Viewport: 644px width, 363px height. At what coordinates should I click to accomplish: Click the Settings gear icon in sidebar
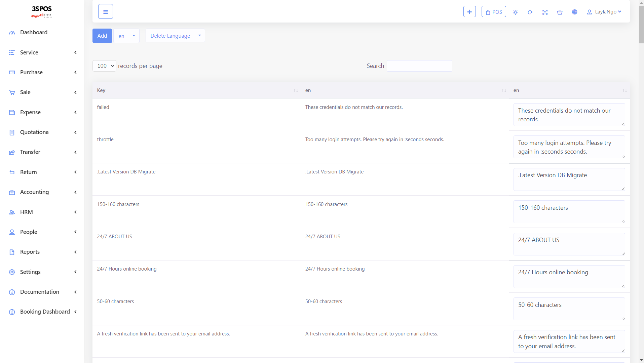click(12, 272)
